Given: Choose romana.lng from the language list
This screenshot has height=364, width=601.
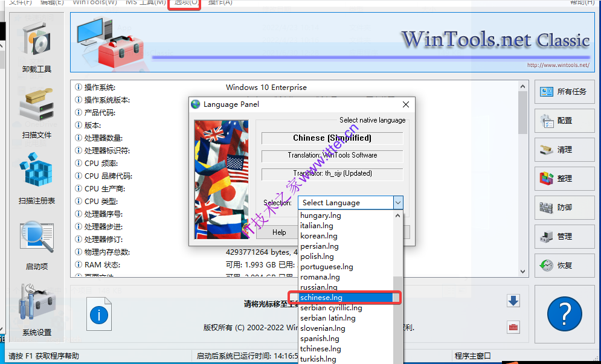Looking at the screenshot, I should pos(346,277).
